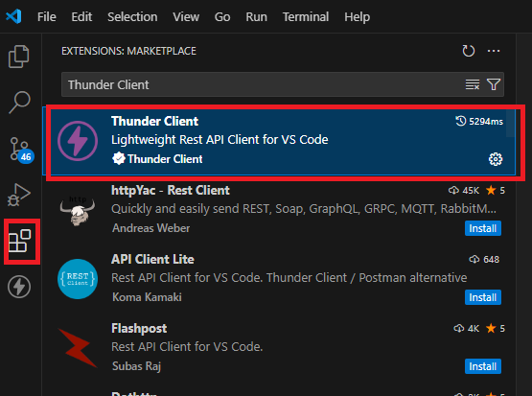Click the API Client Lite download count icon
The height and width of the screenshot is (396, 532).
[x=474, y=260]
